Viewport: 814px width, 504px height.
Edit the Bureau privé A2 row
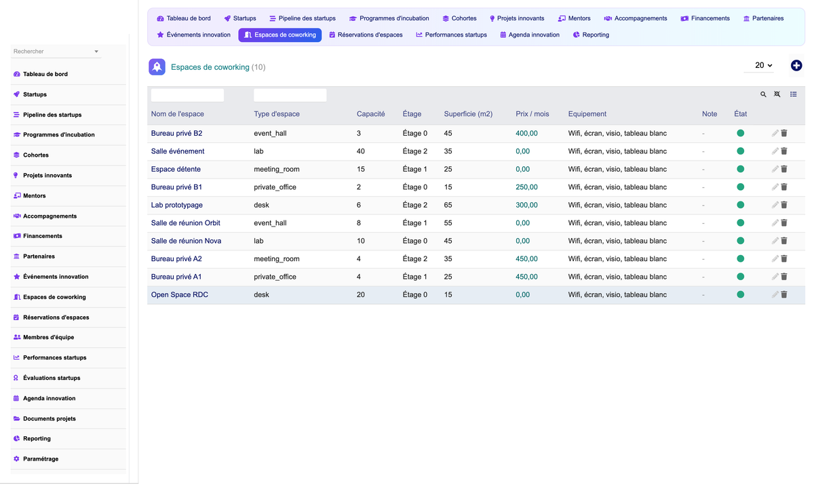775,258
